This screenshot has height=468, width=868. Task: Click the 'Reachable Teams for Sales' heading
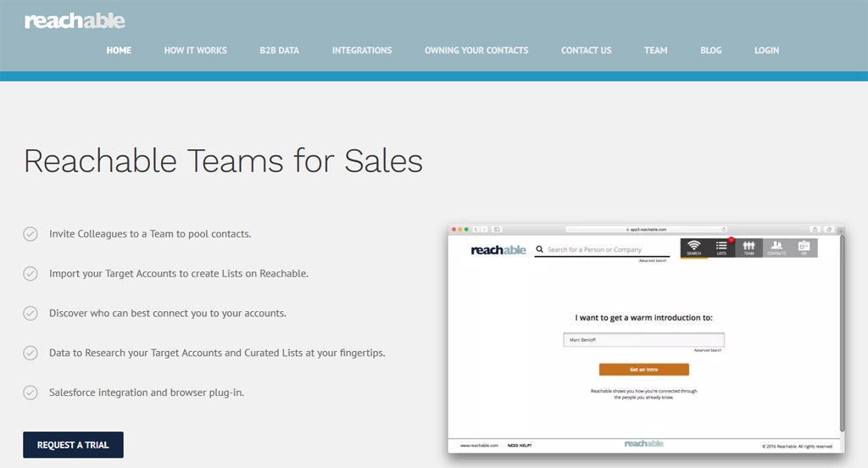(223, 161)
